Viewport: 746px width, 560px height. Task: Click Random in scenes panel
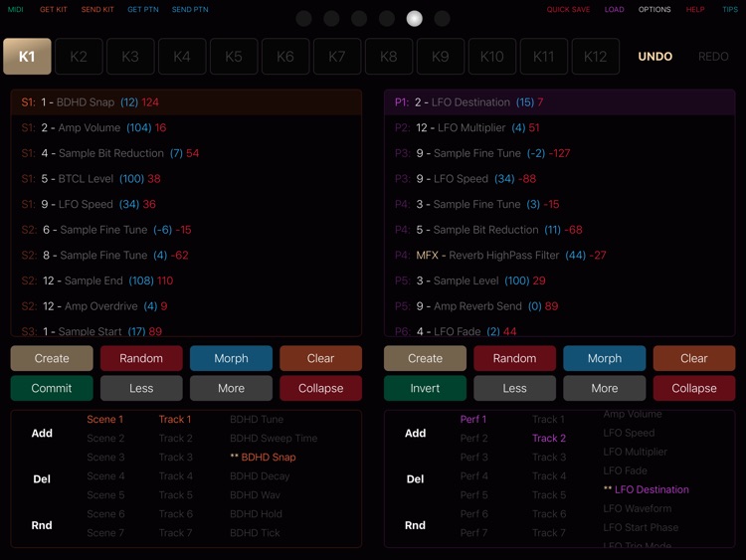pyautogui.click(x=141, y=358)
